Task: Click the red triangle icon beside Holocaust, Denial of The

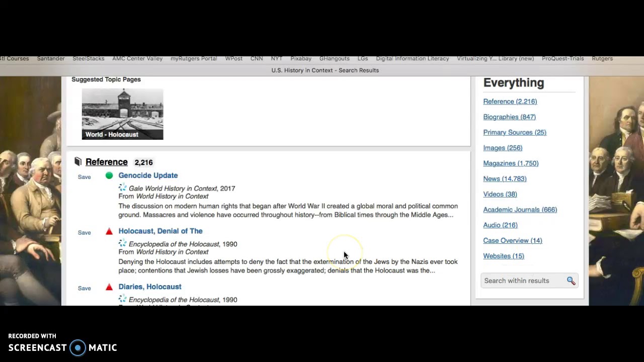Action: (109, 231)
